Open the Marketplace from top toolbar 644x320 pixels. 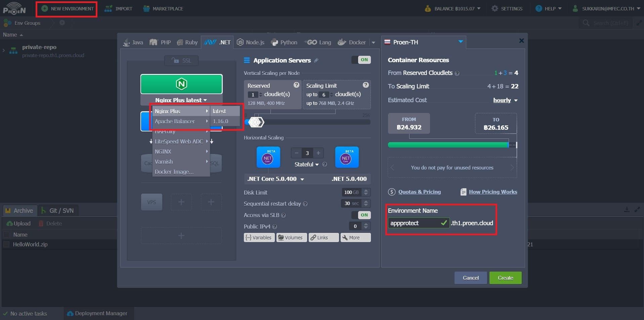[163, 9]
